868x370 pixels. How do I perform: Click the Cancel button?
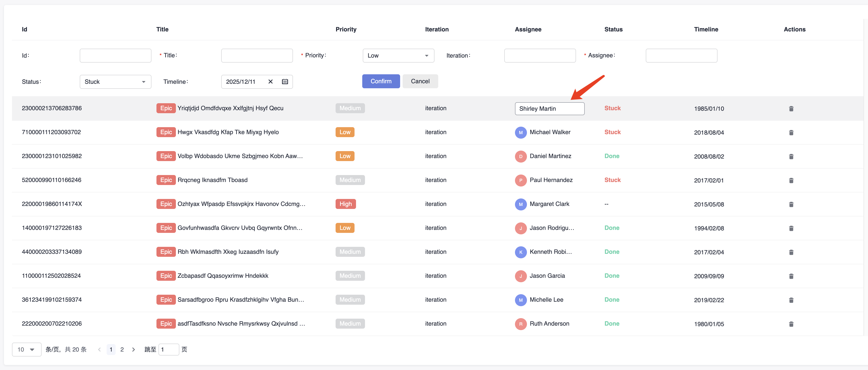click(x=420, y=81)
